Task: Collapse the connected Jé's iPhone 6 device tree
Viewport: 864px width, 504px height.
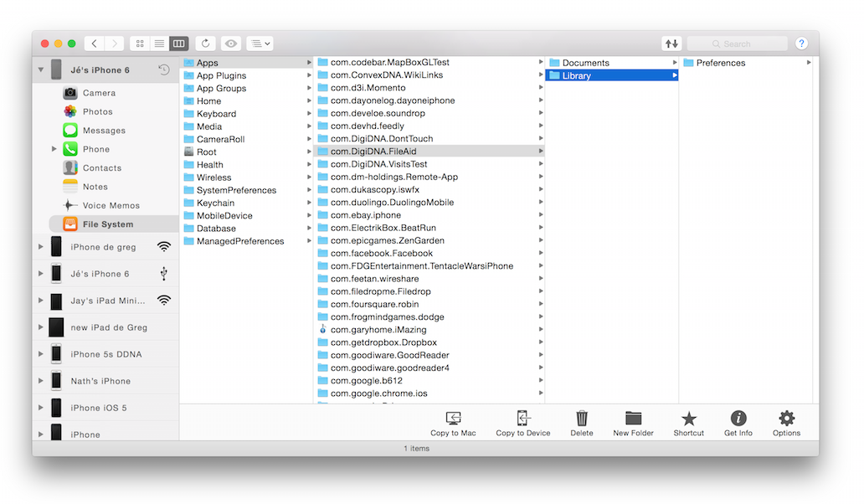Action: click(41, 70)
